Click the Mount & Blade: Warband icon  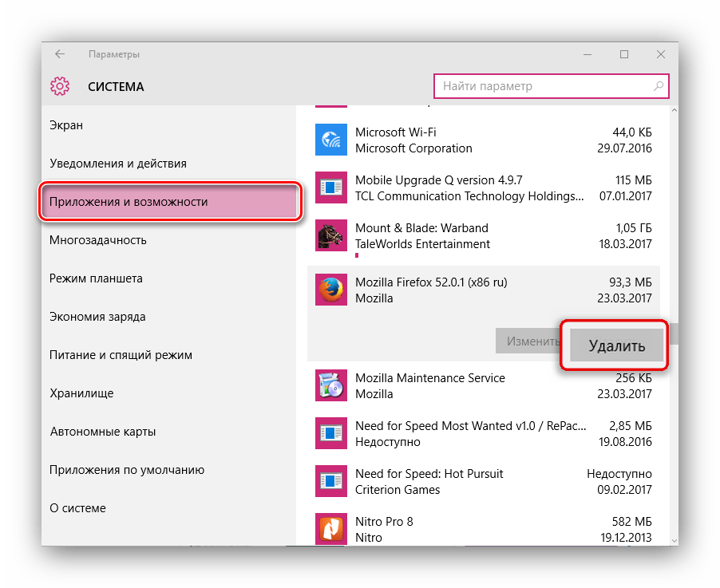click(330, 236)
